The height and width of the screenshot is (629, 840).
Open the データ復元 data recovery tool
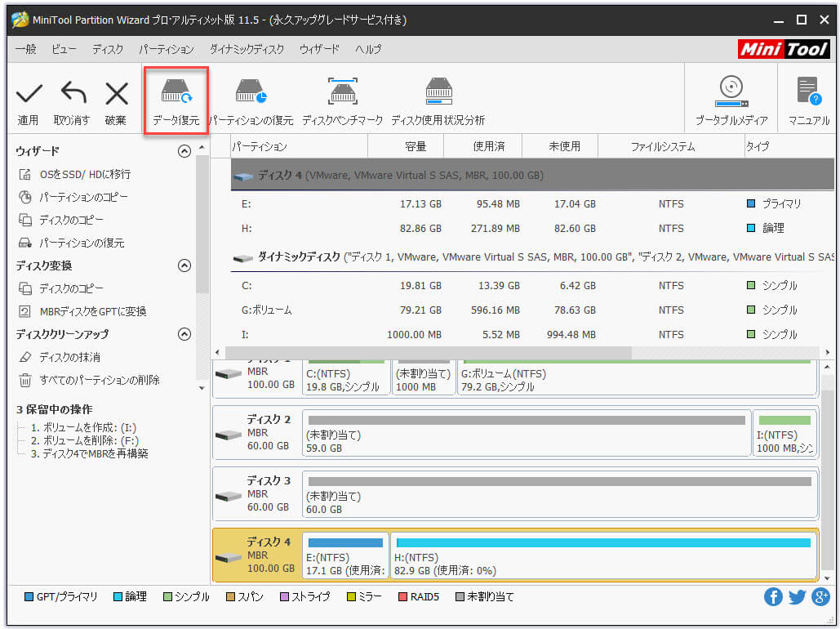[176, 100]
